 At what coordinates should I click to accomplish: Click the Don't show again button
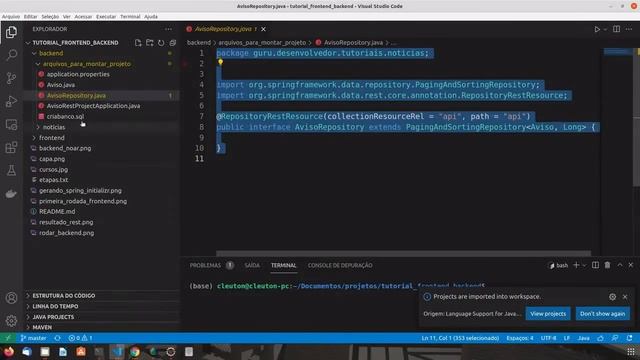click(602, 313)
